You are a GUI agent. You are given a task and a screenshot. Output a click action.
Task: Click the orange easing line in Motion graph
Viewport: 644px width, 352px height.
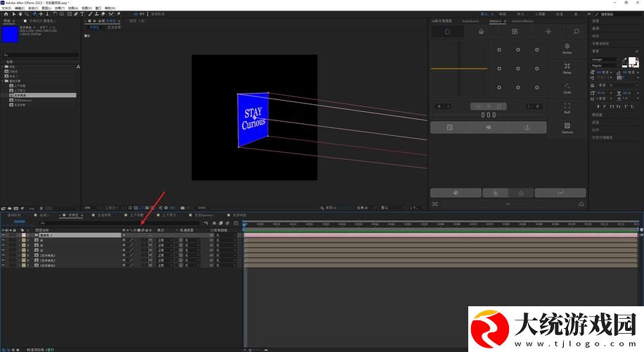(x=459, y=69)
